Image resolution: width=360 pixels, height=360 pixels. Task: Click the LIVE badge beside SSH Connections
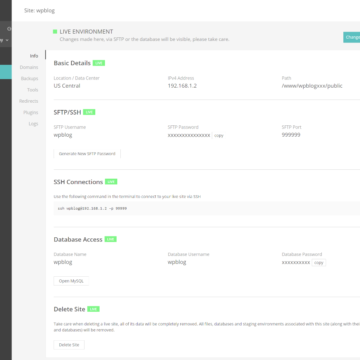click(x=111, y=182)
